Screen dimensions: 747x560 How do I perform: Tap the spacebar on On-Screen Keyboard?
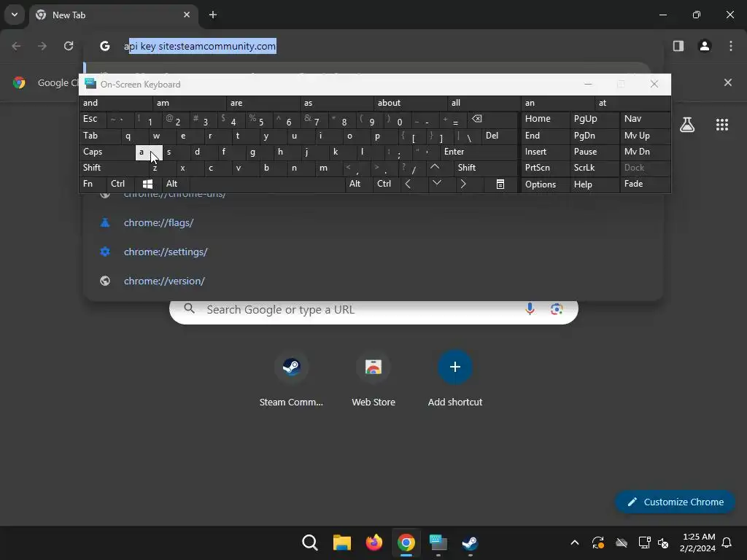coord(267,184)
